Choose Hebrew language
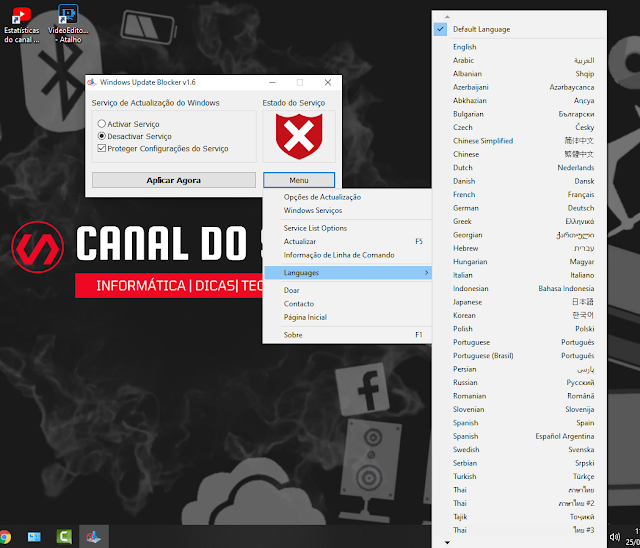Viewport: 640px width, 548px height. tap(519, 248)
